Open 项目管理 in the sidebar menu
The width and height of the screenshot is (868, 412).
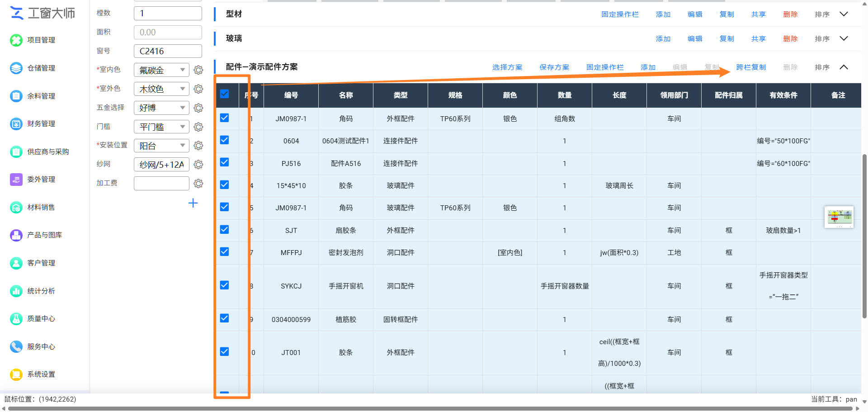point(41,40)
